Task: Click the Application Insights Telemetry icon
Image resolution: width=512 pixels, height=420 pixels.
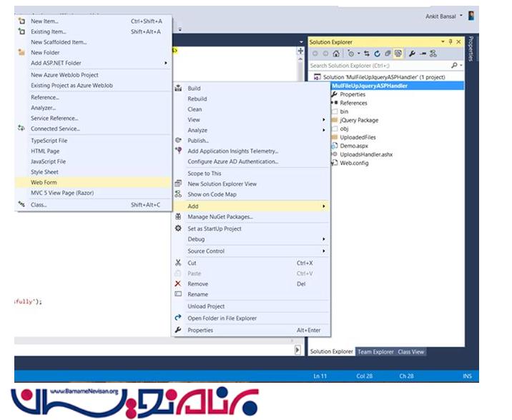Action: [x=178, y=150]
